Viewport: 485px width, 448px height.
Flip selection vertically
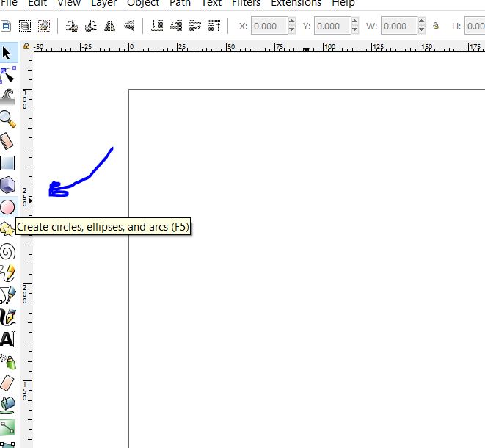tap(129, 26)
